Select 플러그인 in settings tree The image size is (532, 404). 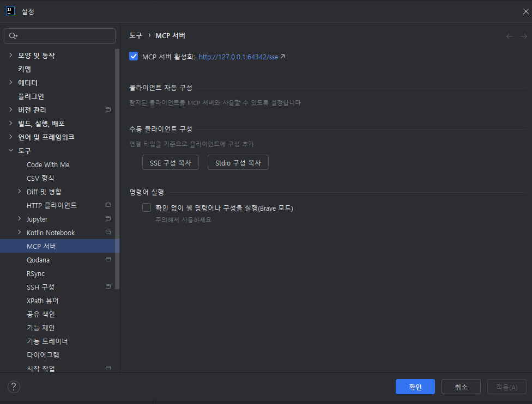[x=31, y=96]
